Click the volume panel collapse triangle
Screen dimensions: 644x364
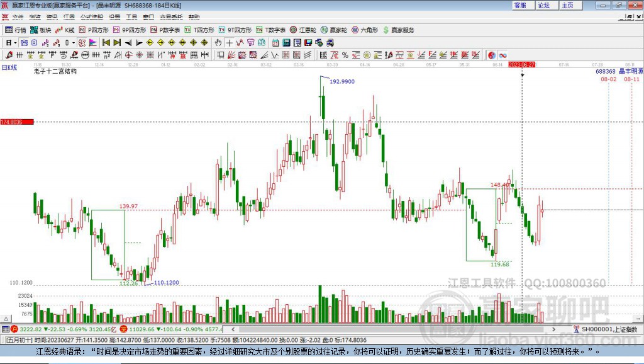pos(6,319)
